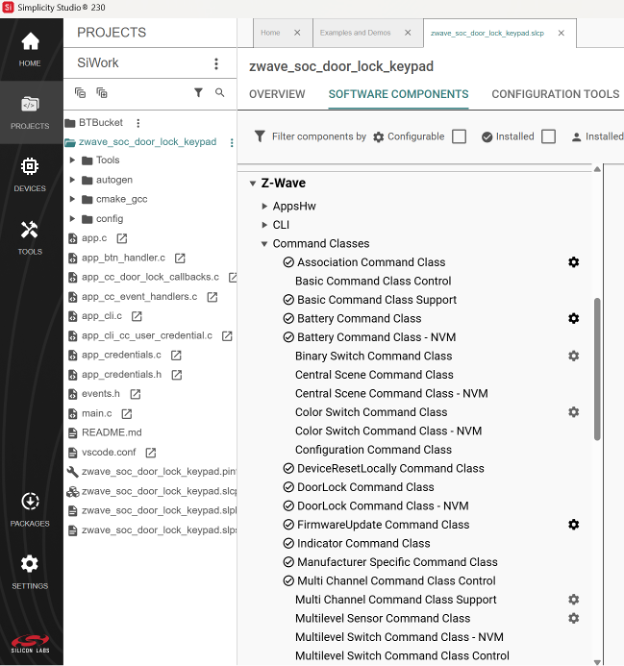Expand the config folder
624x666 pixels.
point(72,219)
